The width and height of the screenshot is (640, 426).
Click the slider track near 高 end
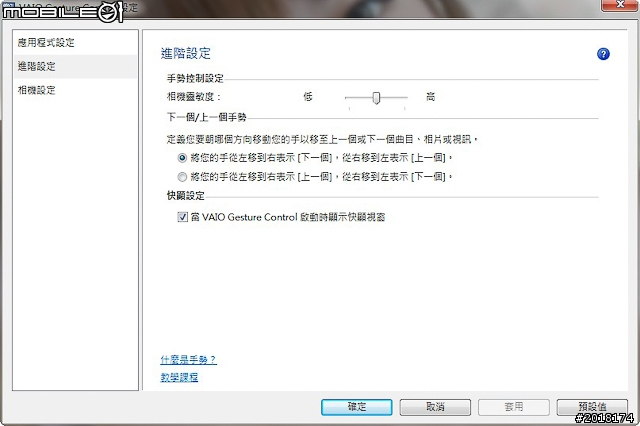403,97
